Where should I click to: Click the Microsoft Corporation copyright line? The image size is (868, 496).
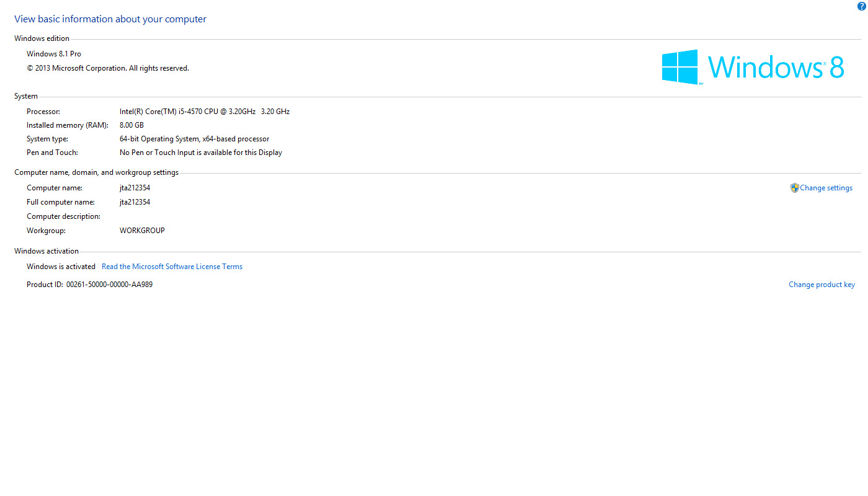pos(108,68)
